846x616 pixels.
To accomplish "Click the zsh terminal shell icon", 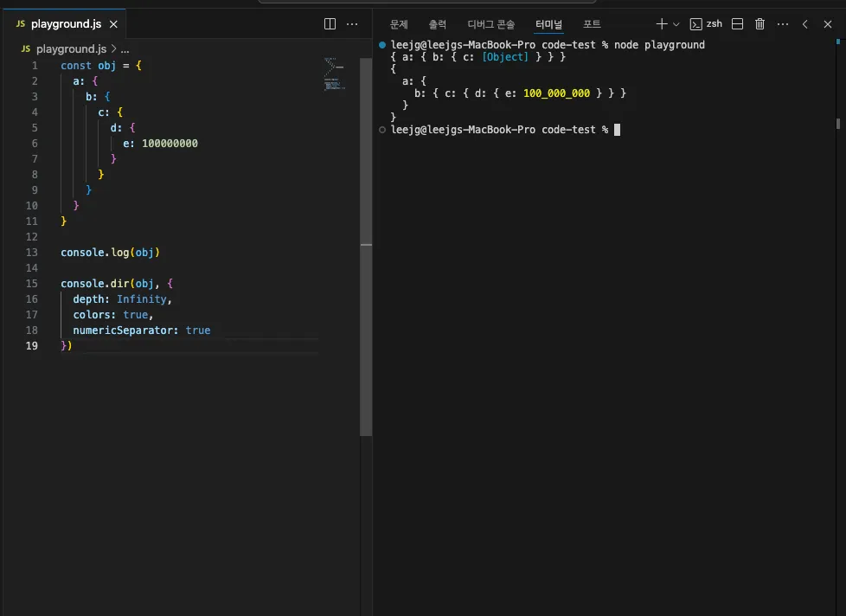I will (x=695, y=24).
